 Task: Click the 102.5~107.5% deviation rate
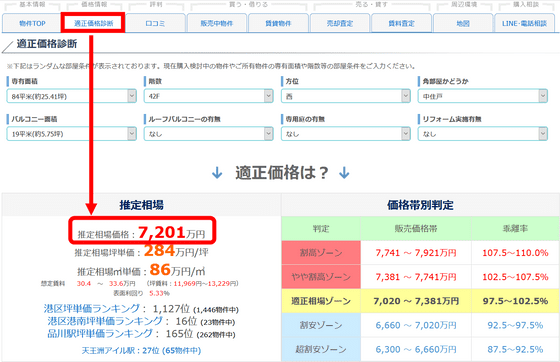tap(515, 277)
